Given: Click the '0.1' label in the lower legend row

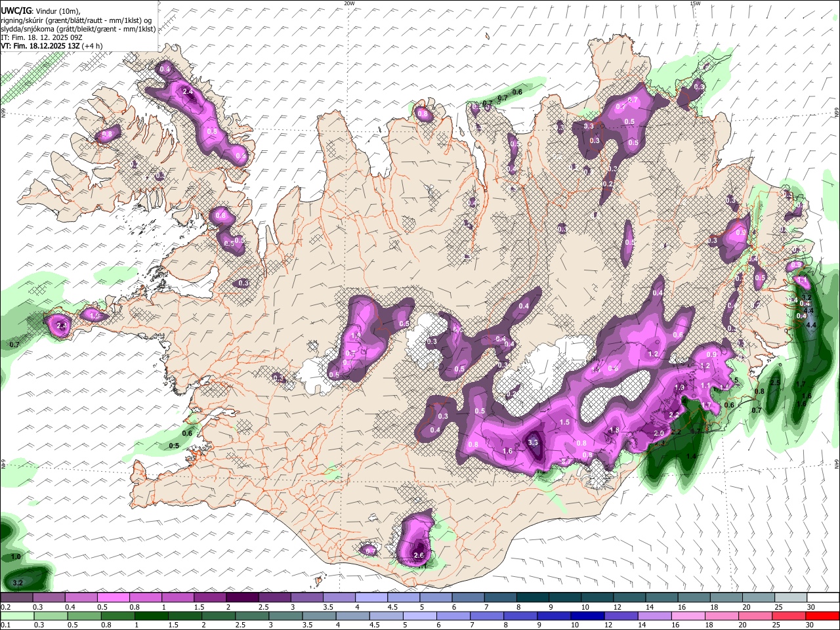Looking at the screenshot, I should [x=6, y=625].
